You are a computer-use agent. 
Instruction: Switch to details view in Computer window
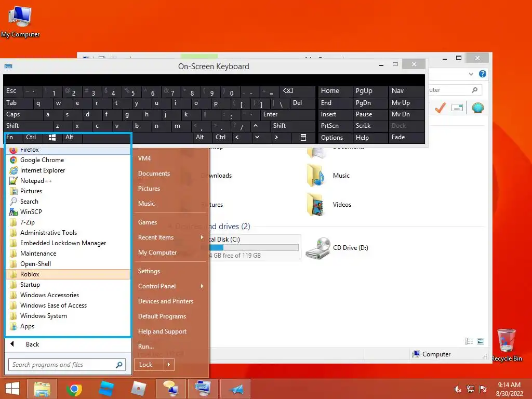469,341
